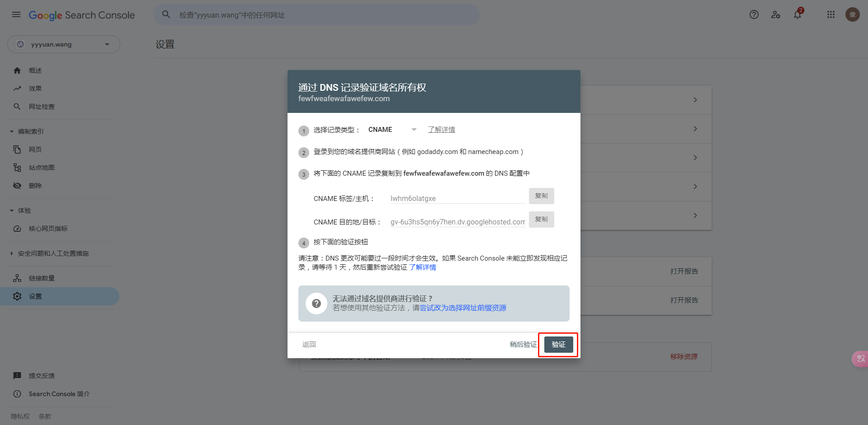The image size is (868, 425).
Task: Copy the CNAME 目的地/目标 value
Action: [x=542, y=220]
